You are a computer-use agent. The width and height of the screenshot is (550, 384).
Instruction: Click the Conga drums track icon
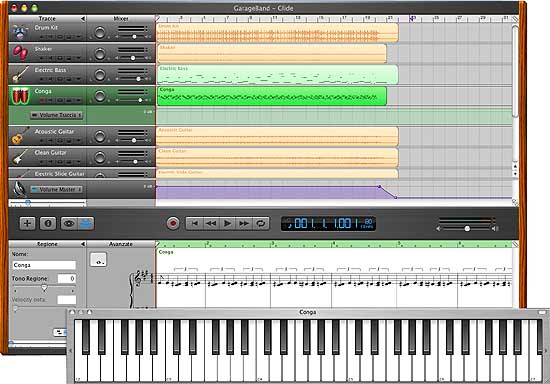tap(20, 95)
